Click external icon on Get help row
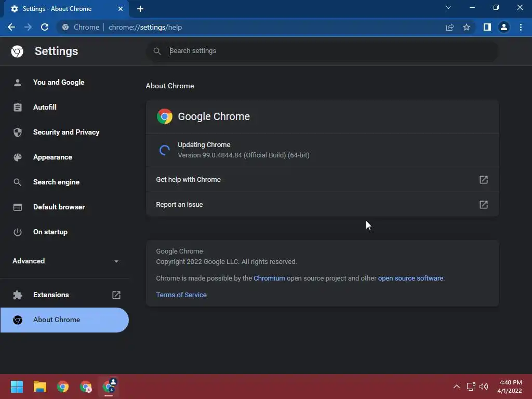Screen dimensions: 532x399 pos(484,179)
